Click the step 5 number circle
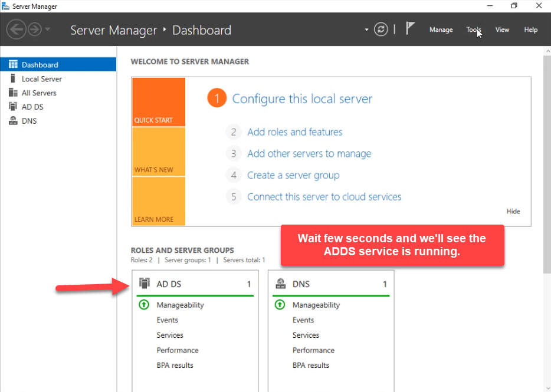 pos(234,197)
